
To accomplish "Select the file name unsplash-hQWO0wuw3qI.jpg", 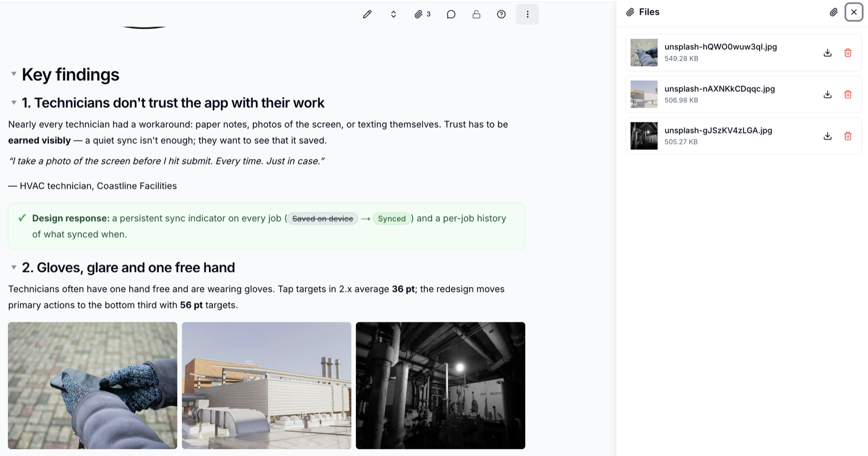I will coord(720,47).
